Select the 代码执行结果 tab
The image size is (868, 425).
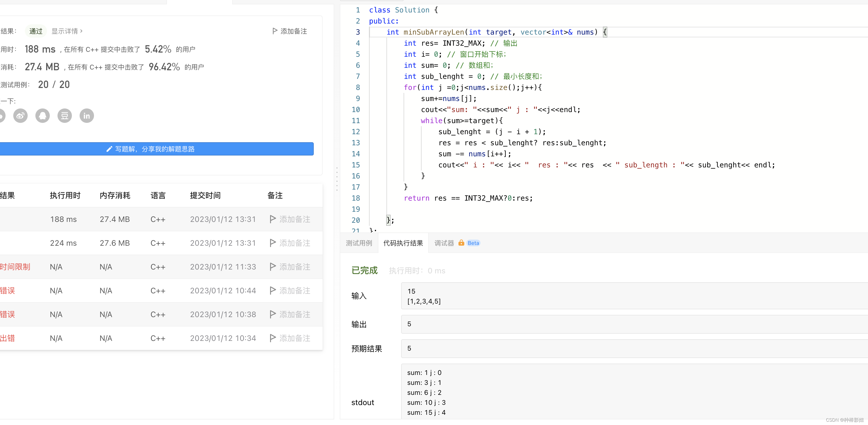coord(403,243)
